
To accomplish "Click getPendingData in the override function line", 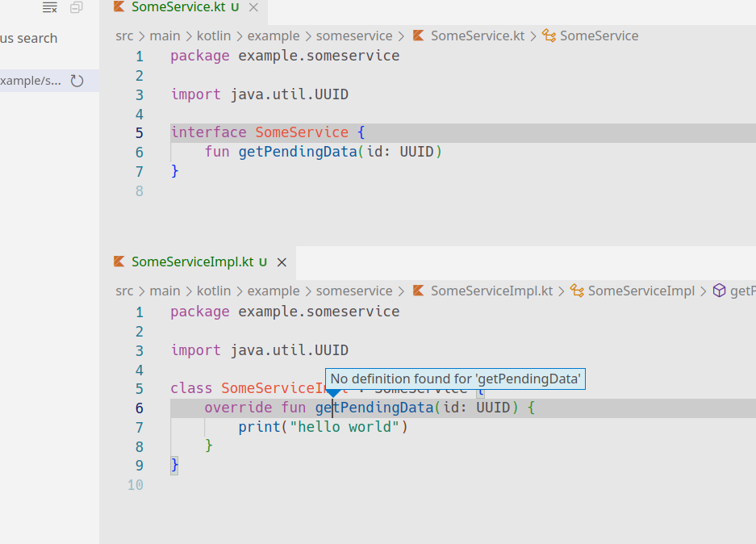I will coord(374,408).
